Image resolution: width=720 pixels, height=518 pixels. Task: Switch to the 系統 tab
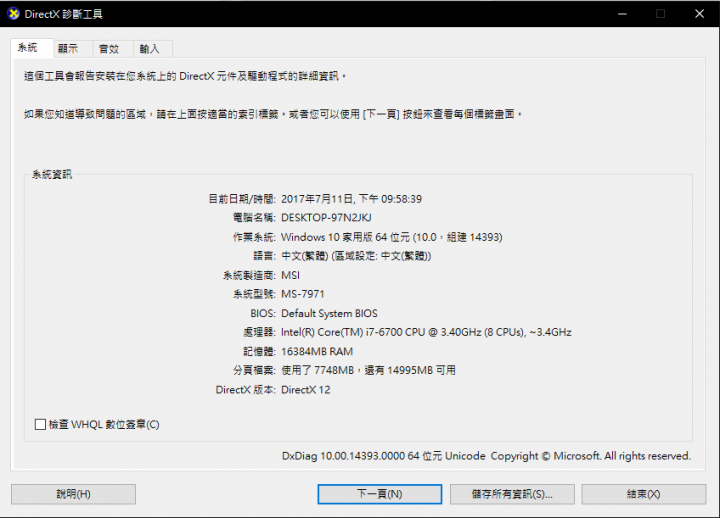click(32, 48)
